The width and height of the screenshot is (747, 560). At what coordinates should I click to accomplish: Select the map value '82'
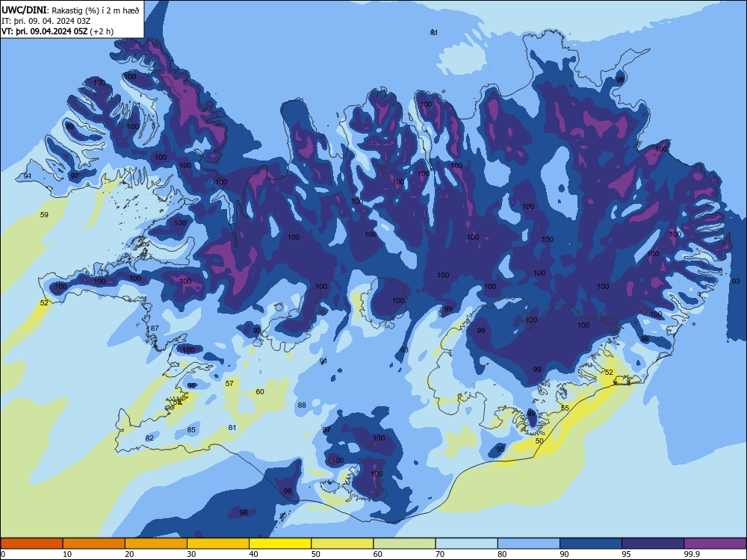point(149,438)
